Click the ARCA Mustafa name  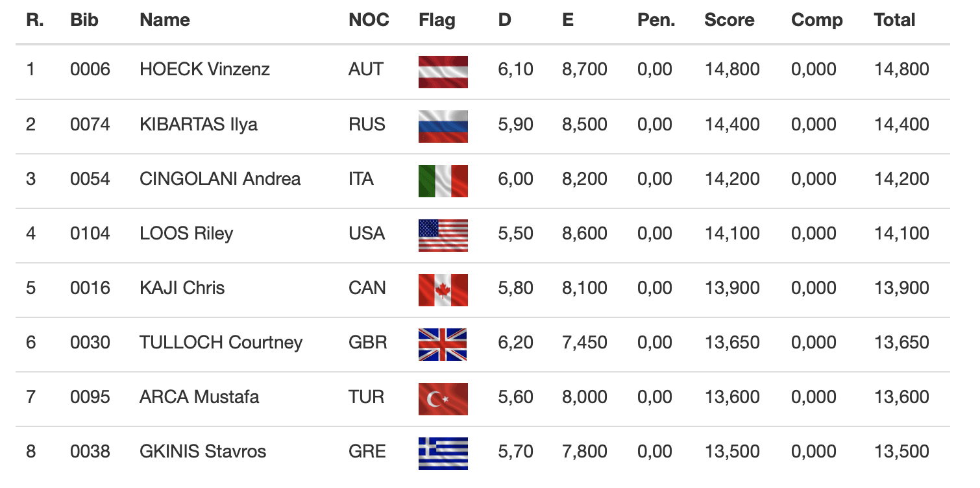(x=199, y=396)
